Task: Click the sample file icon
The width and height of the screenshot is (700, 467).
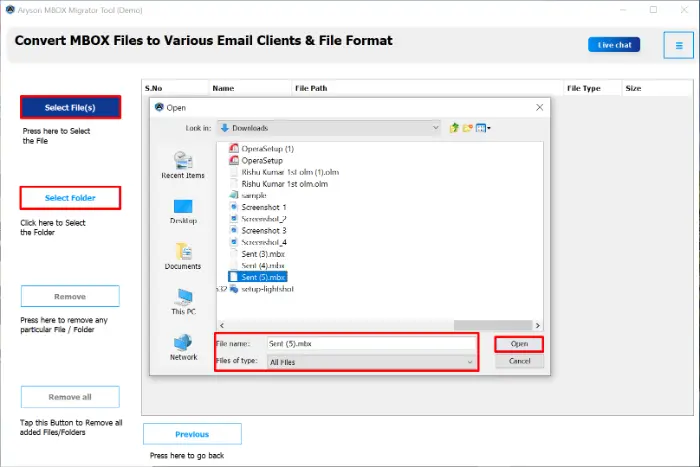Action: pyautogui.click(x=233, y=195)
